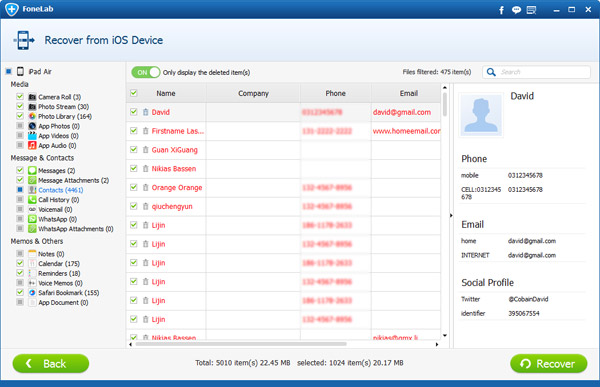Collapse the contact detail panel arrow

click(451, 216)
